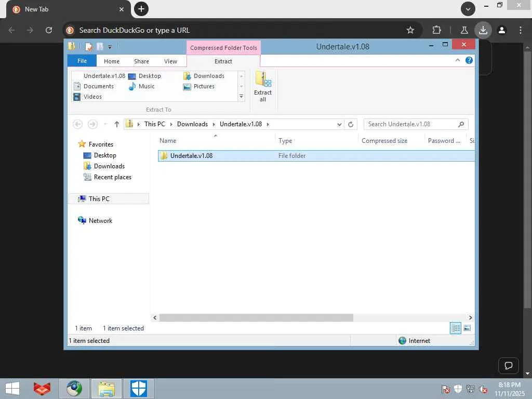
Task: Collapse the ribbon with the up chevron
Action: point(457,60)
